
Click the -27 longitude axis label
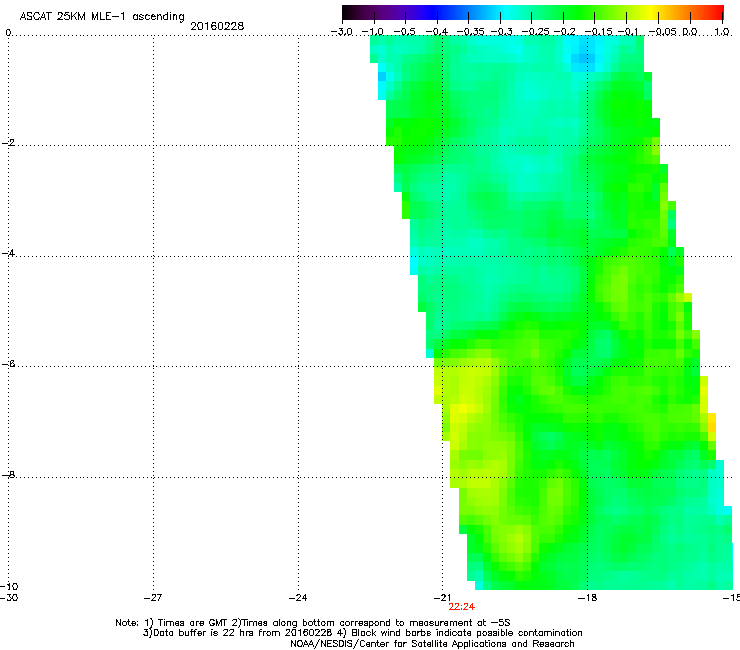pyautogui.click(x=153, y=598)
